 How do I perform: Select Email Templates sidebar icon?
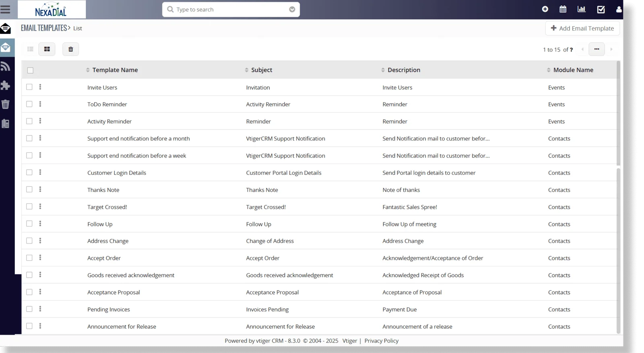[6, 48]
